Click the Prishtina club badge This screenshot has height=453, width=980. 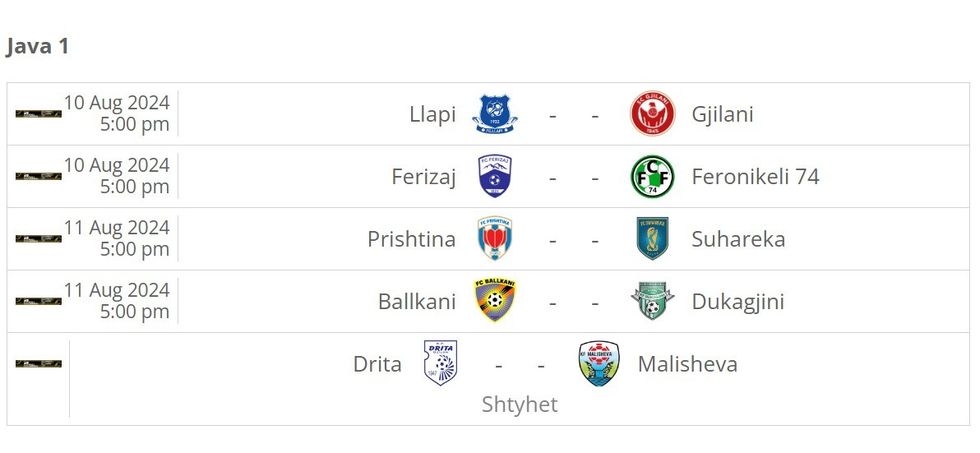[495, 239]
